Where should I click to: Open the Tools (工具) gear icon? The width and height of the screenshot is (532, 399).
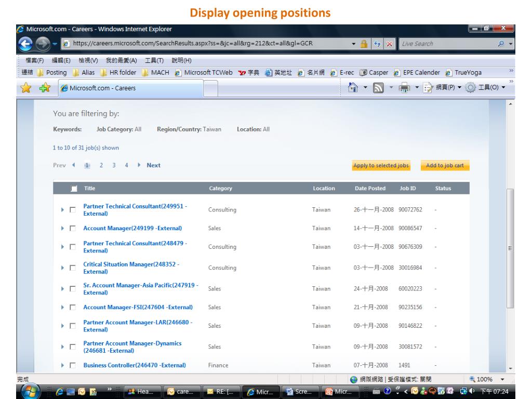tap(470, 87)
